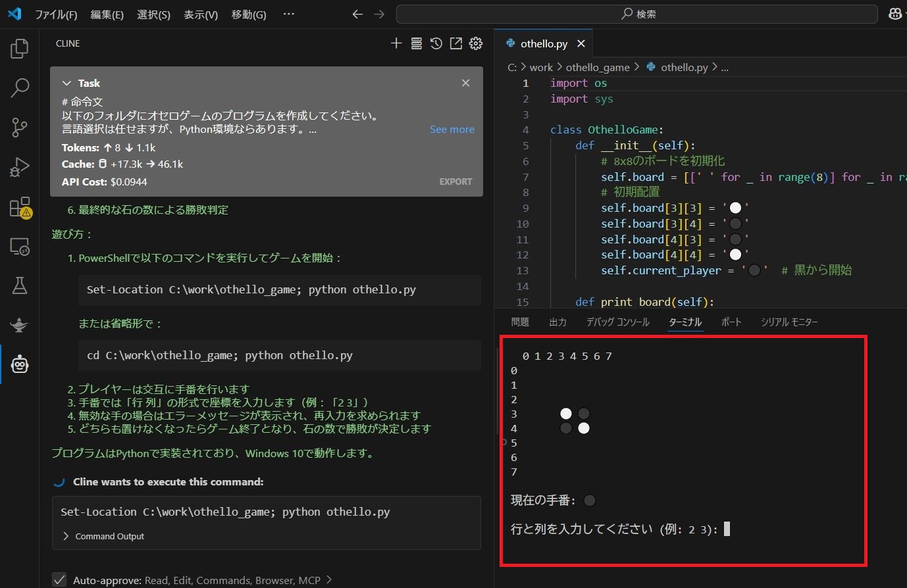Switch to the ターミナル tab
This screenshot has height=588, width=907.
[x=685, y=322]
